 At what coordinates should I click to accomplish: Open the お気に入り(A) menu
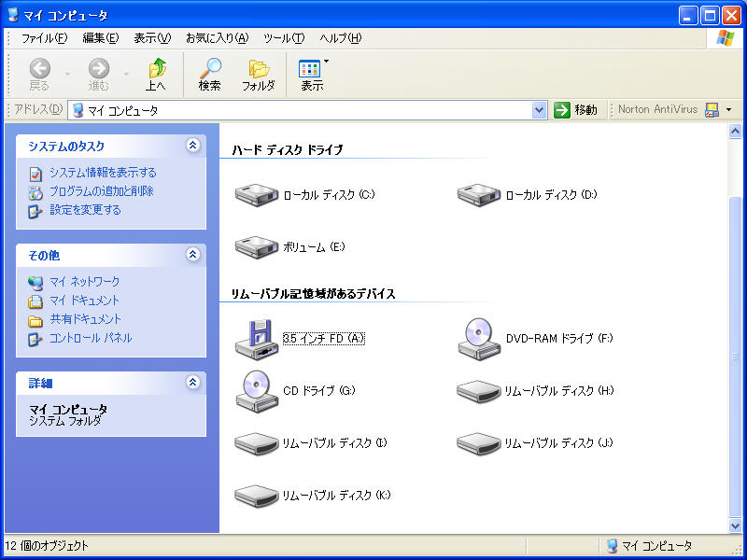click(x=217, y=38)
